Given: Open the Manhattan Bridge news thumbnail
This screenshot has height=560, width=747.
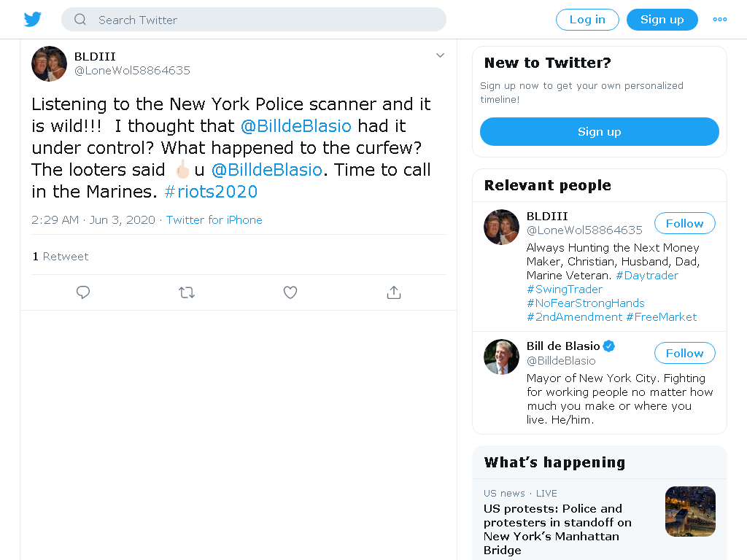Looking at the screenshot, I should [690, 511].
